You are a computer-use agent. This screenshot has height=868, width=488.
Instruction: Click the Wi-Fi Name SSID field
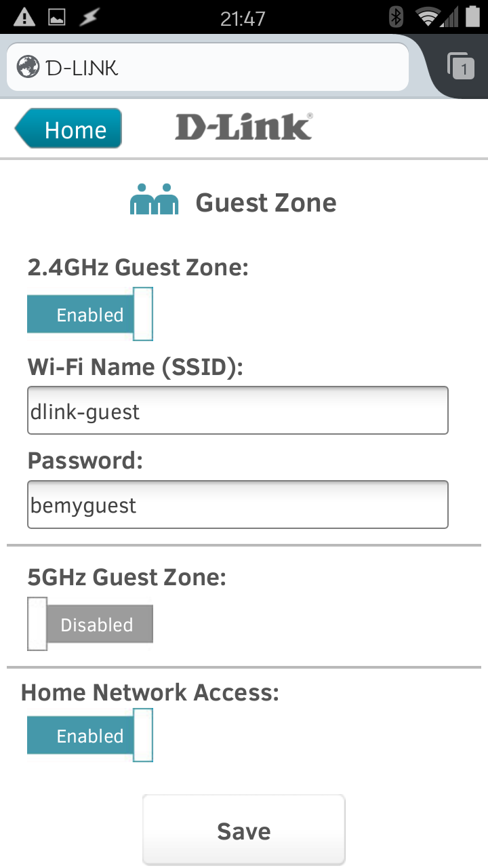click(238, 410)
